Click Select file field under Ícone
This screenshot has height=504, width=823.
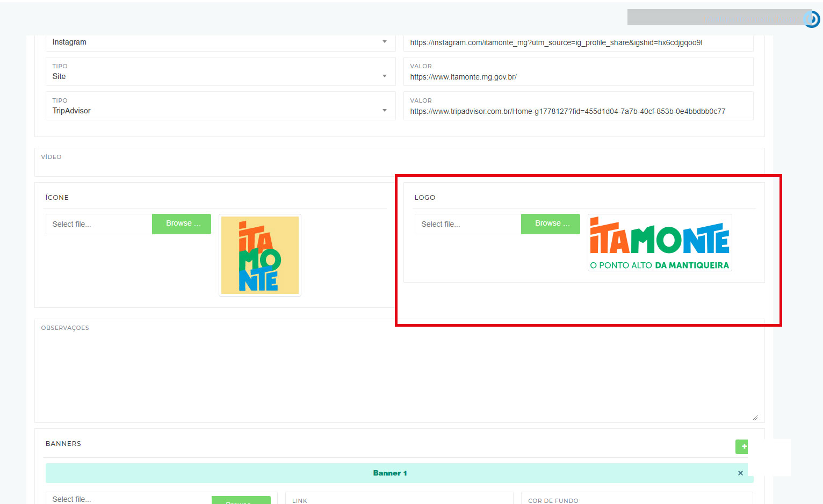(99, 224)
